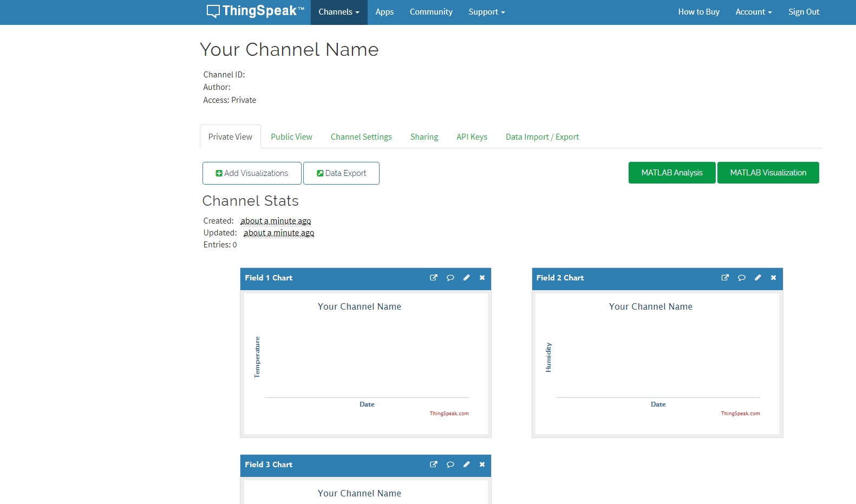The height and width of the screenshot is (504, 856).
Task: Click ThingSpeak.com link in Field 1 Chart
Action: [x=449, y=414]
